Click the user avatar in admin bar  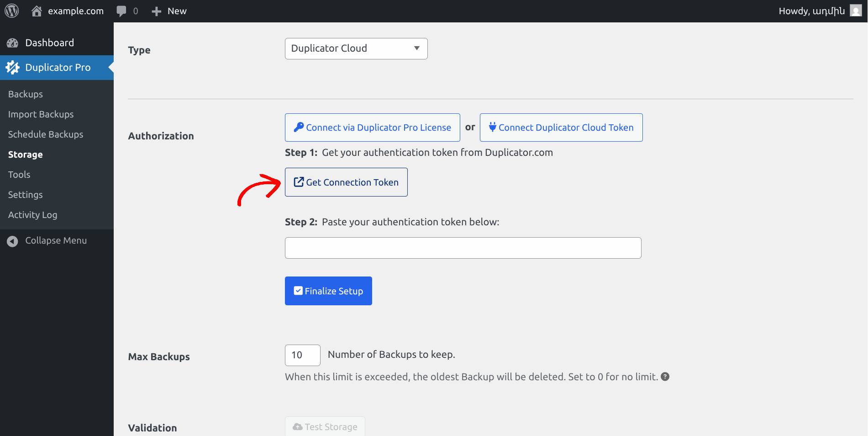(x=855, y=11)
